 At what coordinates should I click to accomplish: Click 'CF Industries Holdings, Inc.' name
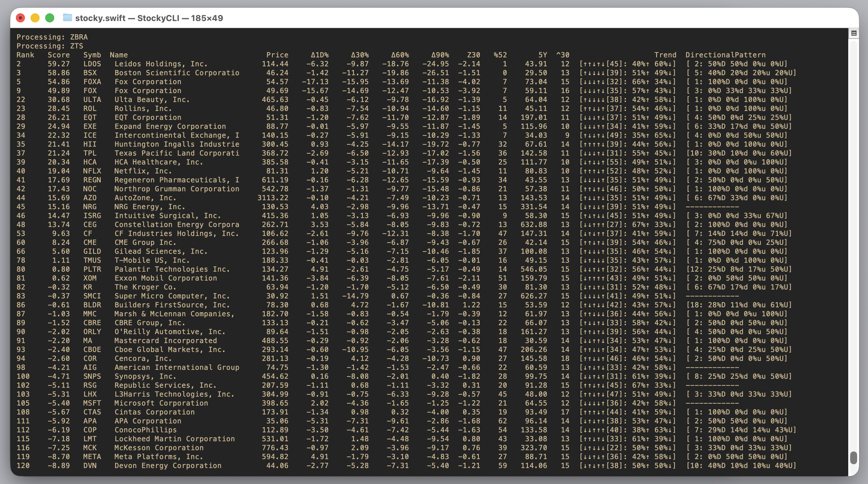point(177,234)
